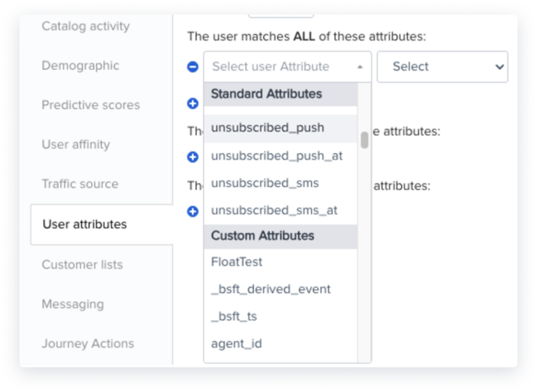Image resolution: width=537 pixels, height=392 pixels.
Task: Open Predictive scores tab
Action: pos(90,104)
